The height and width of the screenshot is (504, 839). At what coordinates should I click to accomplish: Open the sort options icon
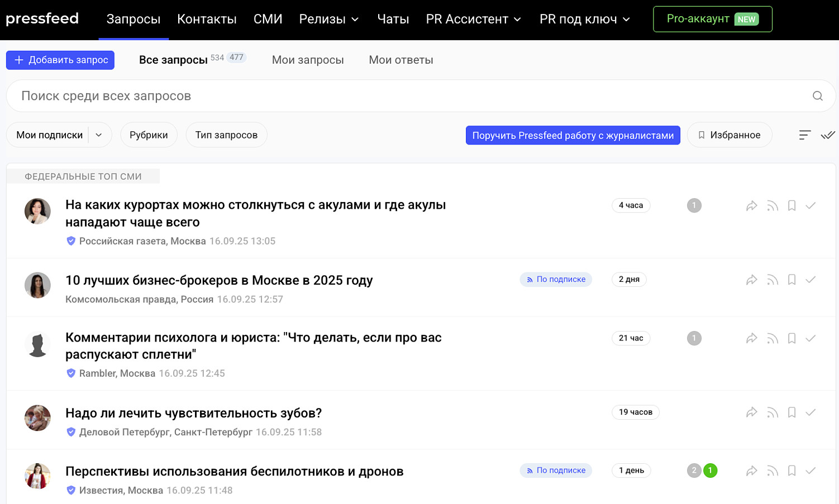pyautogui.click(x=804, y=135)
